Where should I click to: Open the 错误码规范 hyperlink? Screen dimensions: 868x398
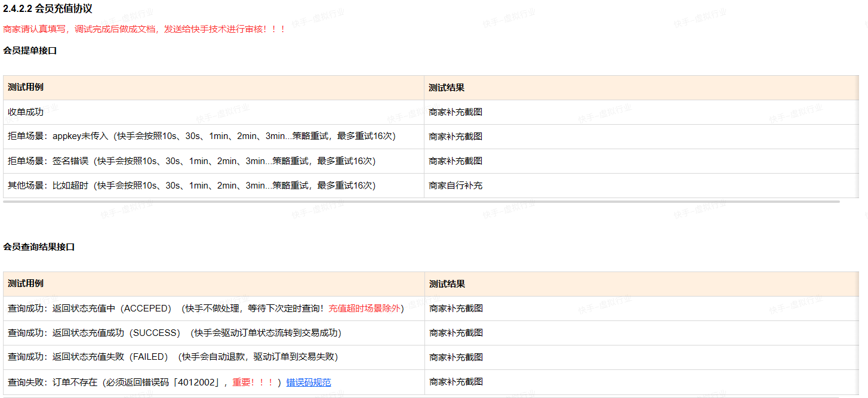point(309,382)
